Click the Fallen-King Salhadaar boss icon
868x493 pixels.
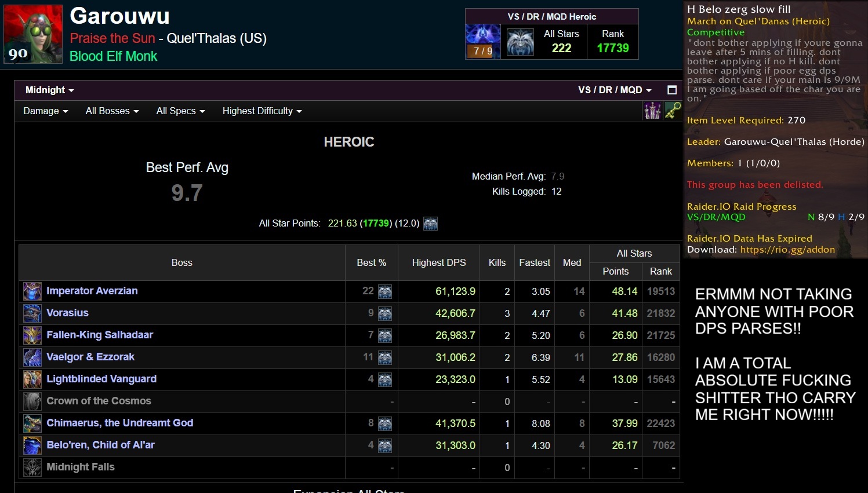(32, 335)
